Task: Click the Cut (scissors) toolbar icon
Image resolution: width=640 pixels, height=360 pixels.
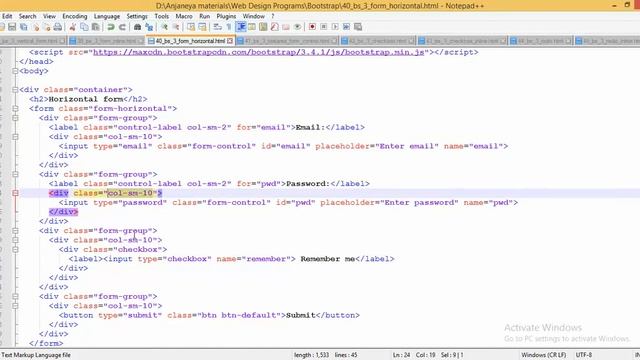Action: 73,27
